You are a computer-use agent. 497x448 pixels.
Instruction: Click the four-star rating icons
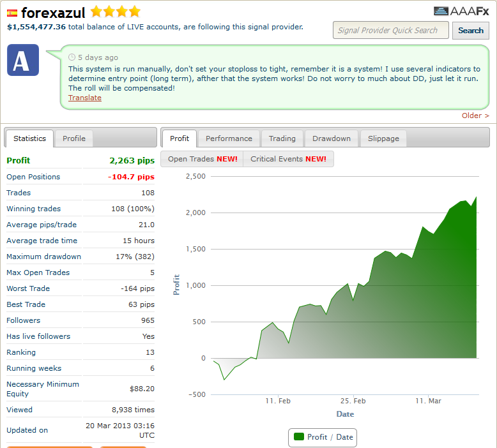[116, 11]
